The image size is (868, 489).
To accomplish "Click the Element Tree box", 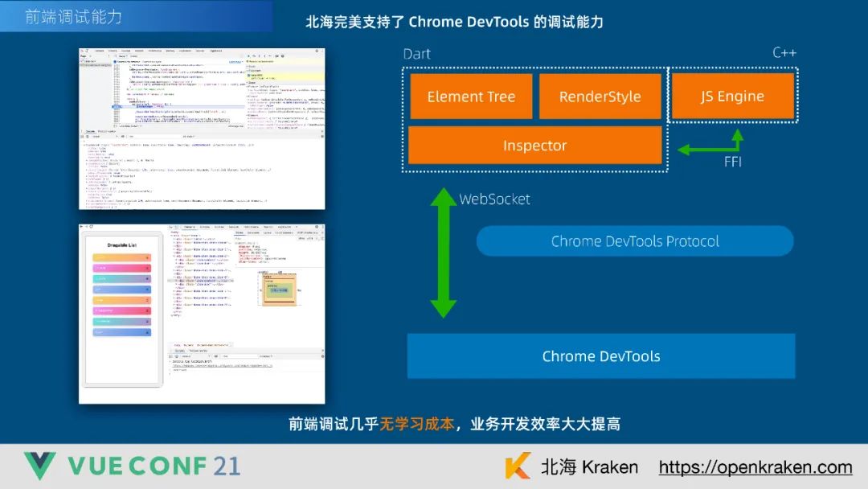I will pos(471,97).
